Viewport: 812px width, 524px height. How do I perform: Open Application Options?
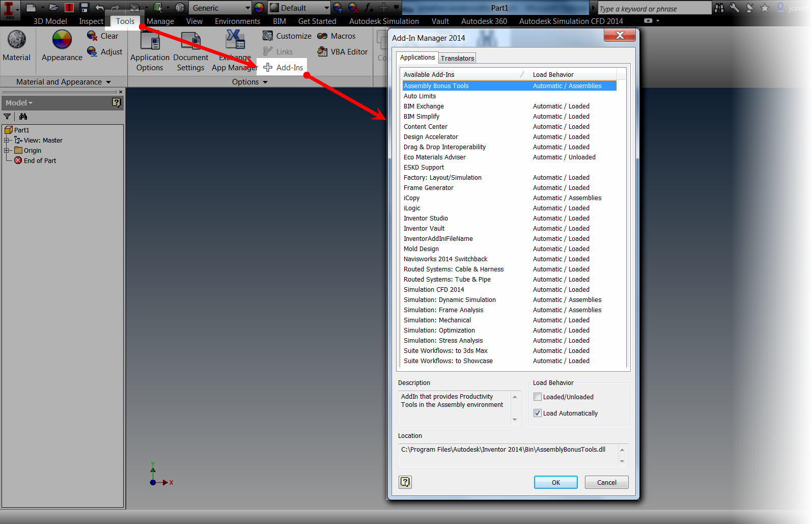pyautogui.click(x=150, y=51)
